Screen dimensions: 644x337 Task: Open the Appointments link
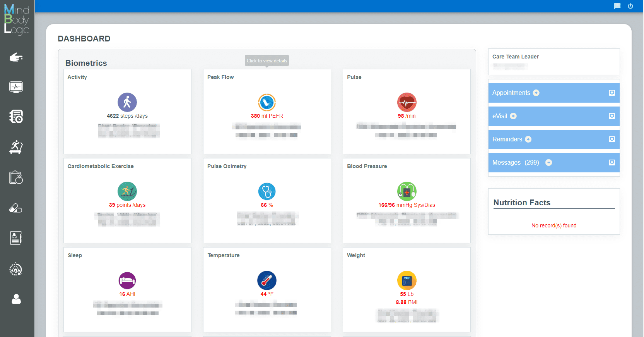(511, 93)
